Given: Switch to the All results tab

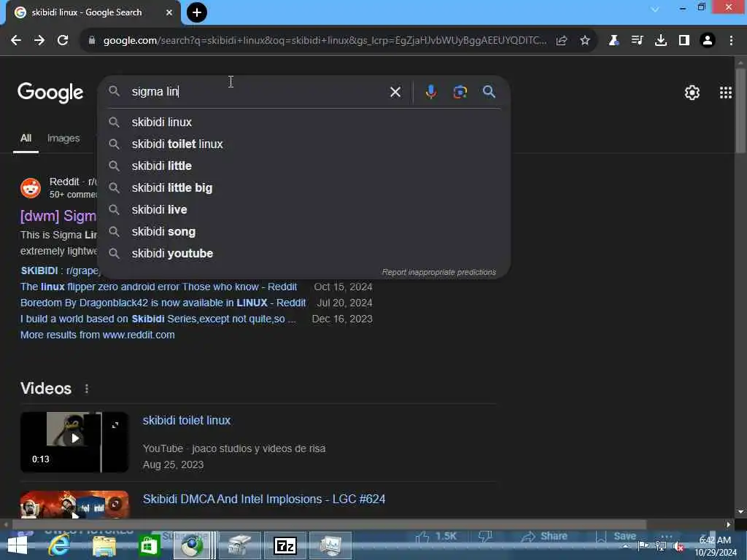Looking at the screenshot, I should pos(26,139).
